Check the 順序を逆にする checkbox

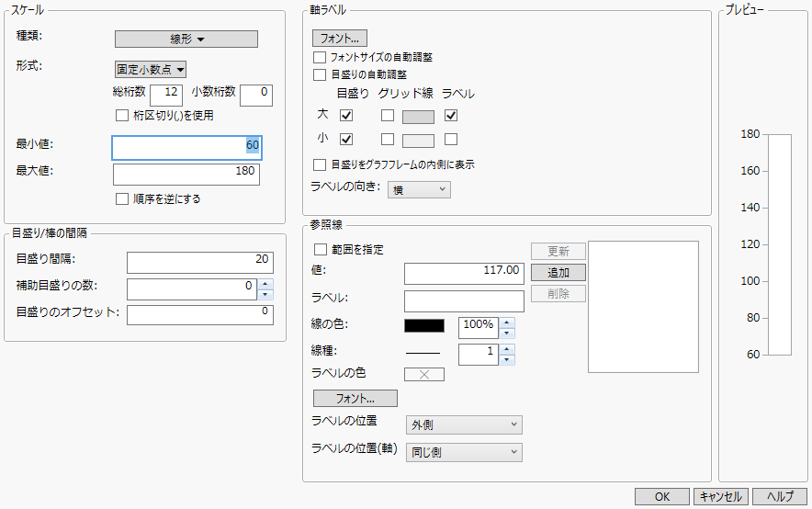click(121, 198)
